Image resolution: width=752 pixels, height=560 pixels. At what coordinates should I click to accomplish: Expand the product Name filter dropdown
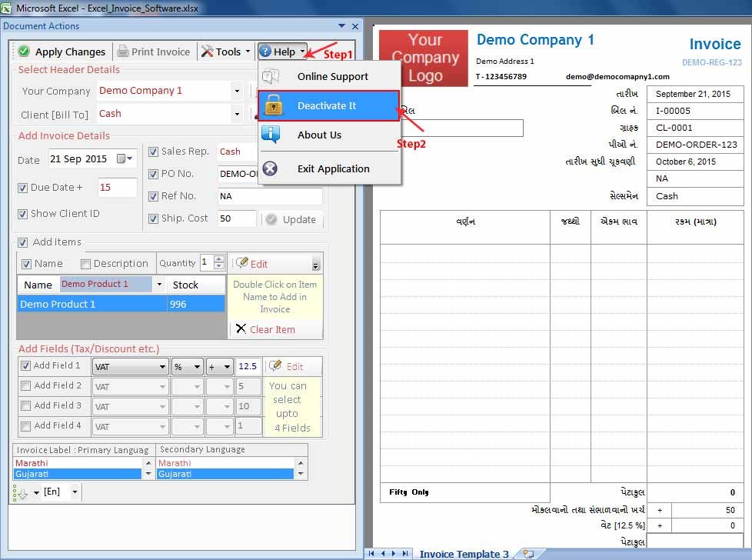[159, 285]
